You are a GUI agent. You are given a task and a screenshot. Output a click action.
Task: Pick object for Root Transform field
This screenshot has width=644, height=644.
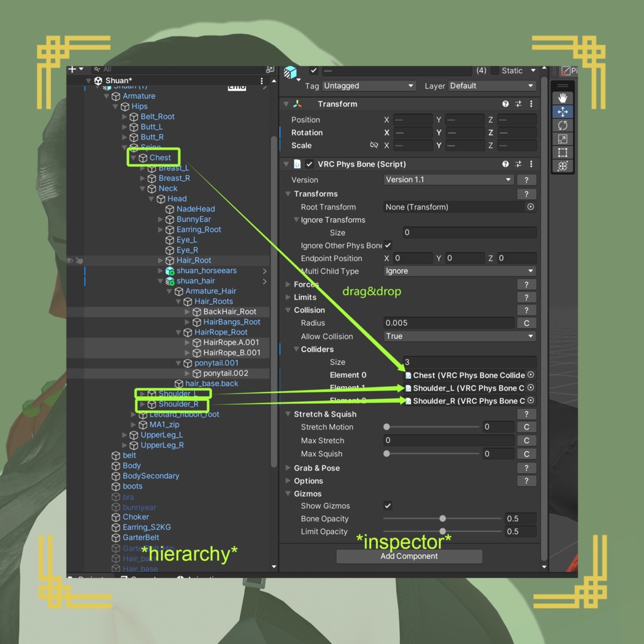coord(530,206)
